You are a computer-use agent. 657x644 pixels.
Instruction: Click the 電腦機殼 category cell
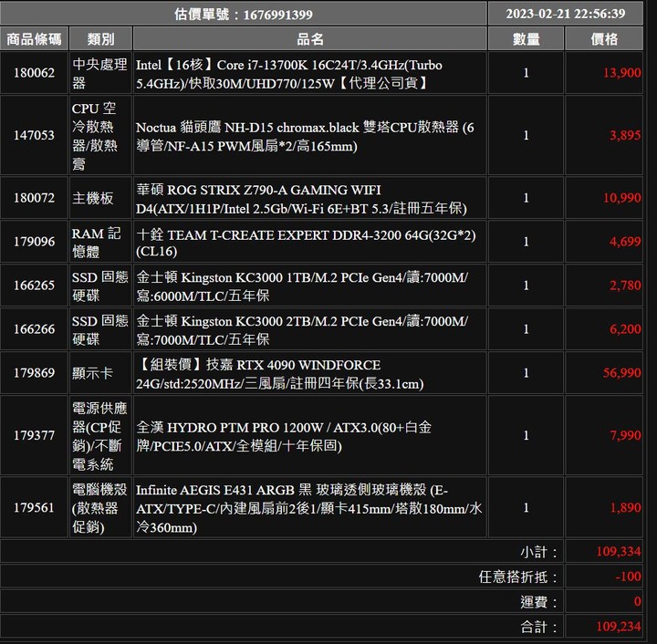click(x=99, y=508)
